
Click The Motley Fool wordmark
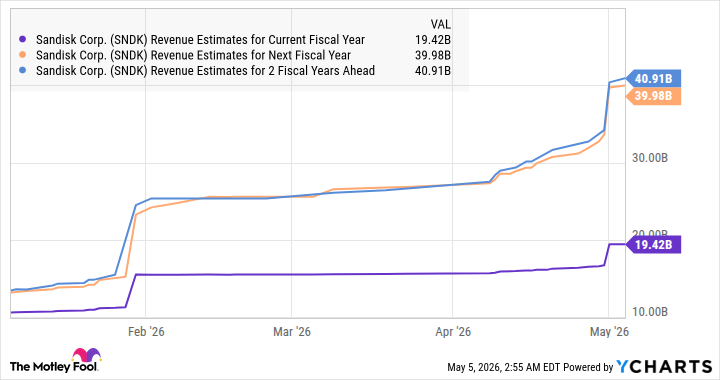click(x=54, y=366)
